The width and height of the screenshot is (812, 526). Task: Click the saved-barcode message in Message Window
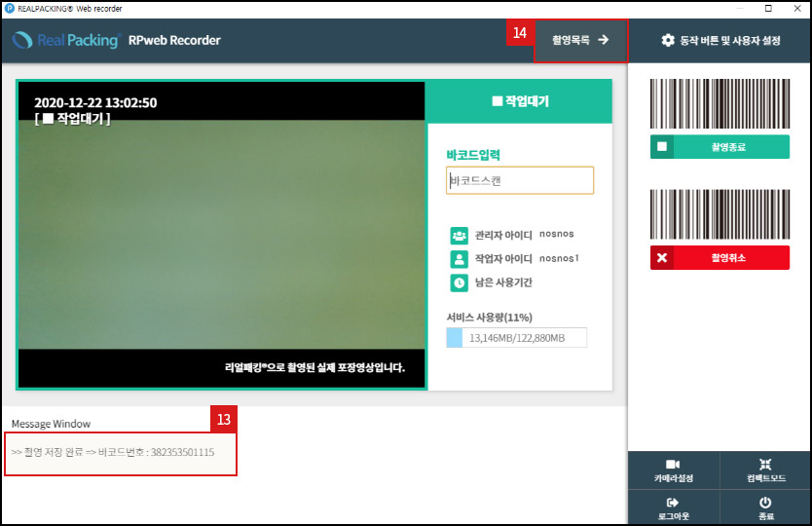pos(113,452)
